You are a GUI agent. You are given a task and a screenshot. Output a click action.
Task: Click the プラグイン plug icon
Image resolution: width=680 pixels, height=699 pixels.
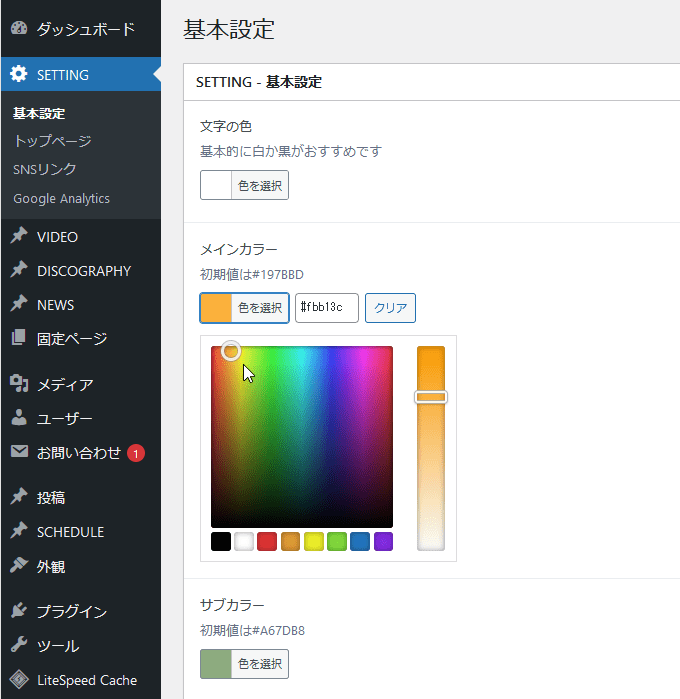pyautogui.click(x=19, y=611)
